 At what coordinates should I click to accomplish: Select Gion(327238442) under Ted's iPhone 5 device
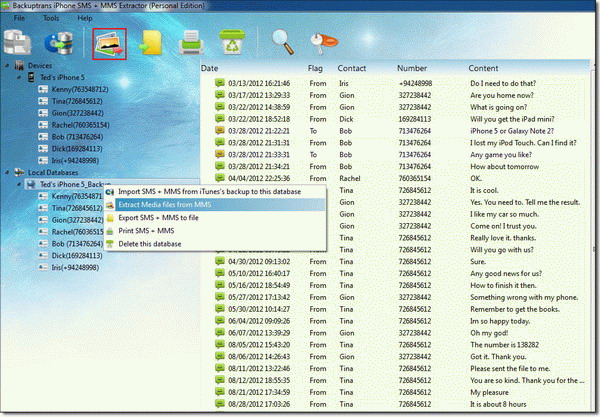[x=78, y=113]
